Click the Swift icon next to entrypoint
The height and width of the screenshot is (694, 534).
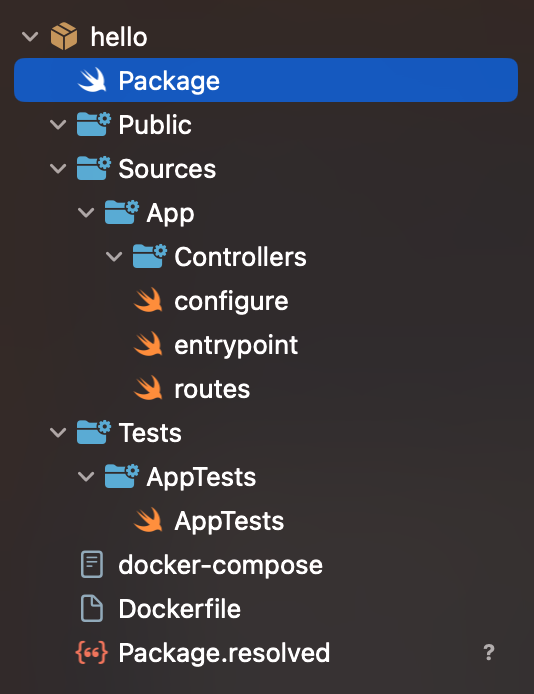click(x=148, y=344)
